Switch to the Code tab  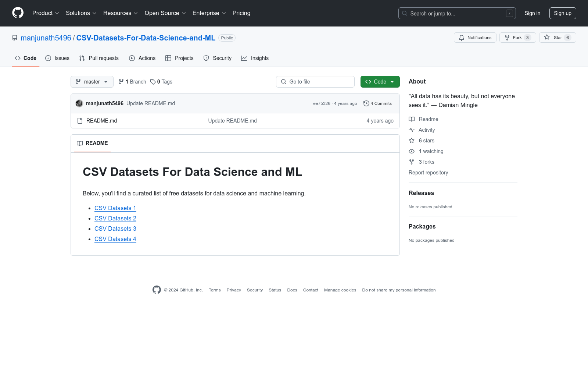(26, 58)
